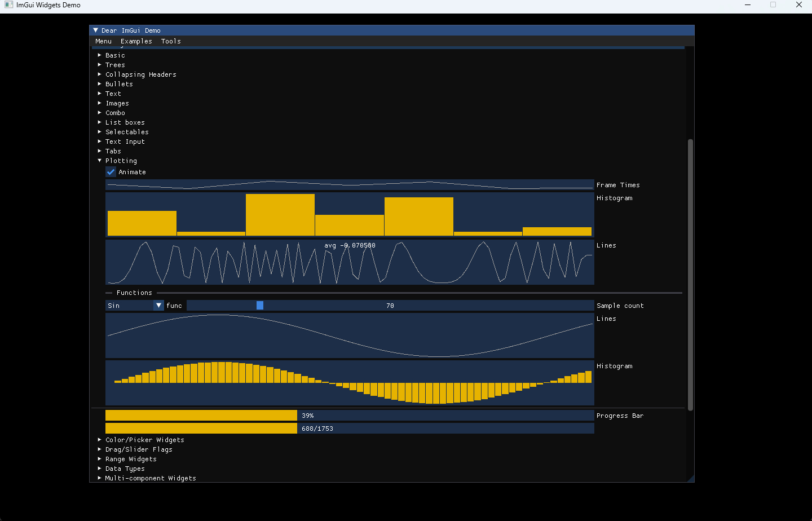Open the Tools menu
Screen dimensions: 812x521
point(171,41)
